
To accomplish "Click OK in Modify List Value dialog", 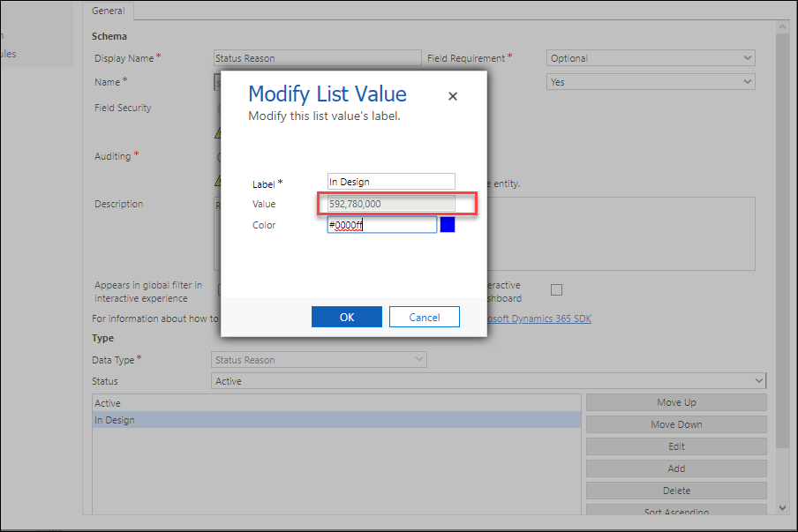I will (x=347, y=317).
